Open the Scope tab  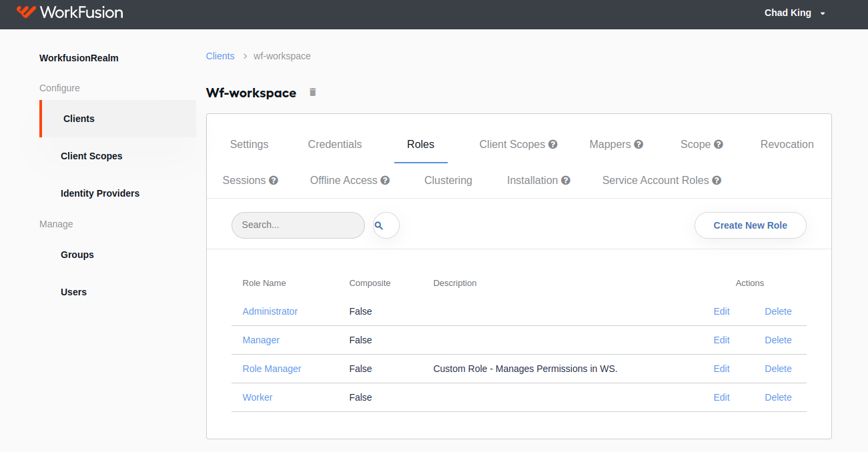(x=695, y=144)
